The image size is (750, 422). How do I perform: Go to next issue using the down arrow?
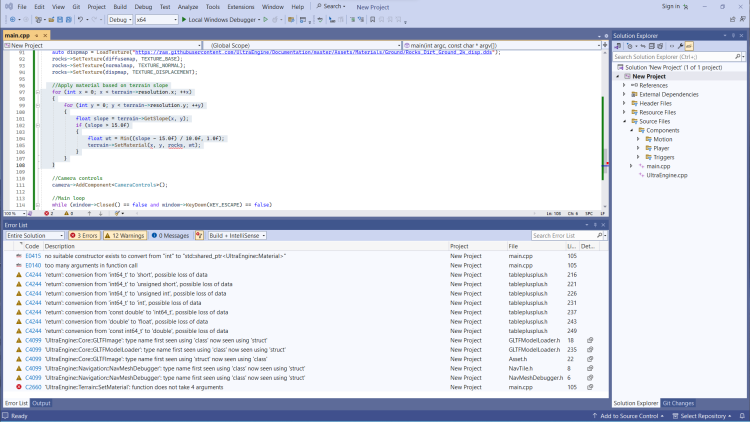(100, 213)
